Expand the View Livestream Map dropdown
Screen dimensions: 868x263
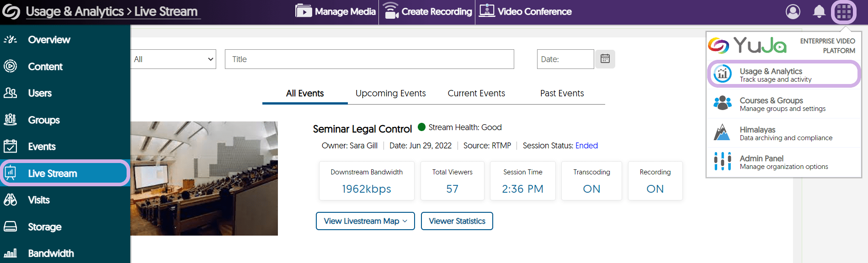pos(365,221)
